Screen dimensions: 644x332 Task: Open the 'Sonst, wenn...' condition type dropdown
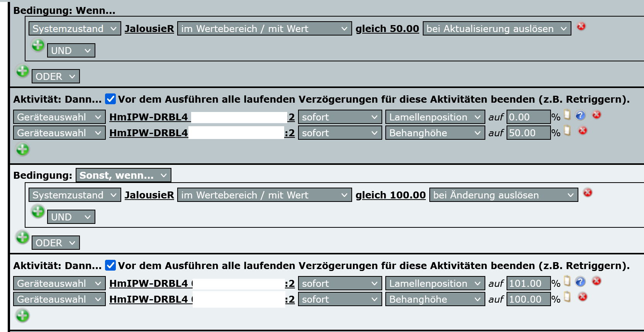coord(124,175)
